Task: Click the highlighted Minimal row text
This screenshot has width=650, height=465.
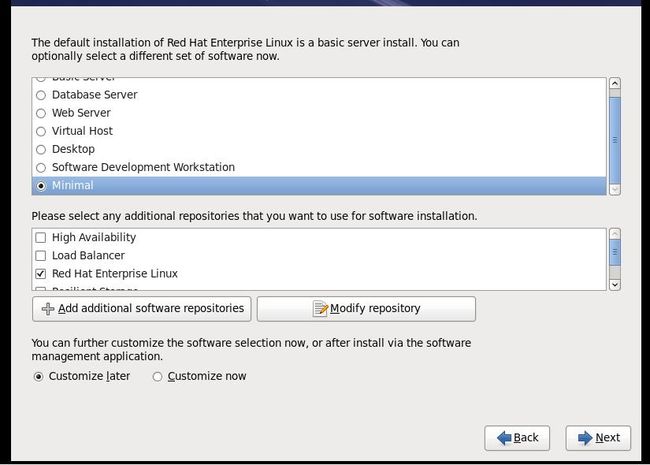Action: click(x=73, y=186)
